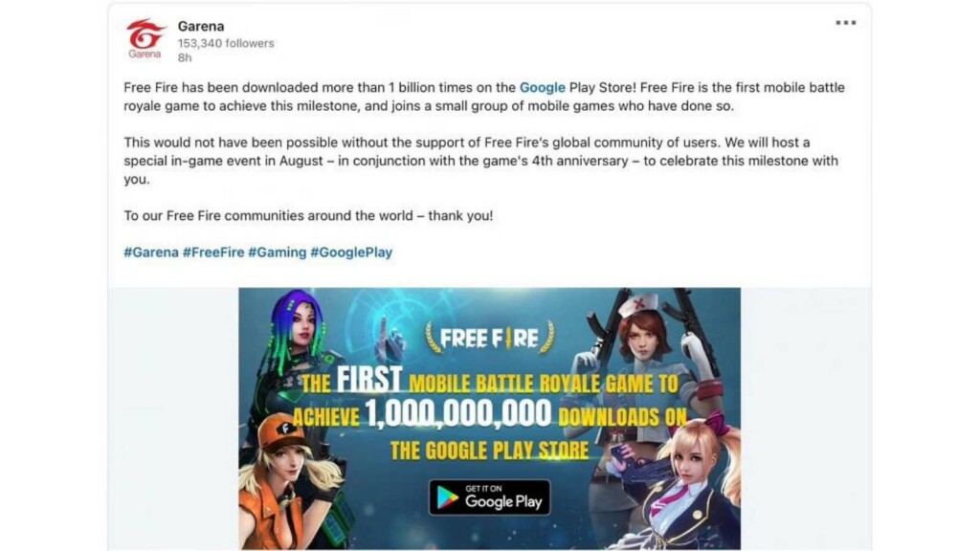This screenshot has height=551, width=980.
Task: Select the #GooglePlay hashtag
Action: click(x=351, y=253)
